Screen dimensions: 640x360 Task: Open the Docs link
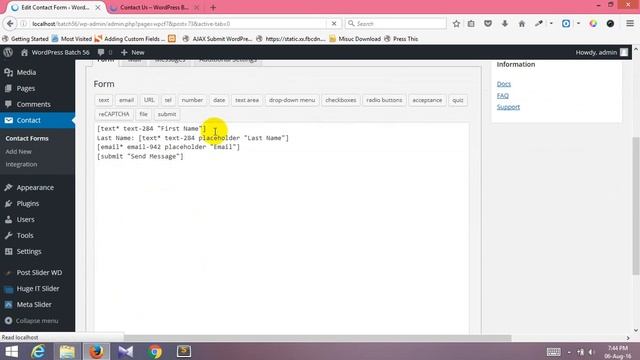504,84
